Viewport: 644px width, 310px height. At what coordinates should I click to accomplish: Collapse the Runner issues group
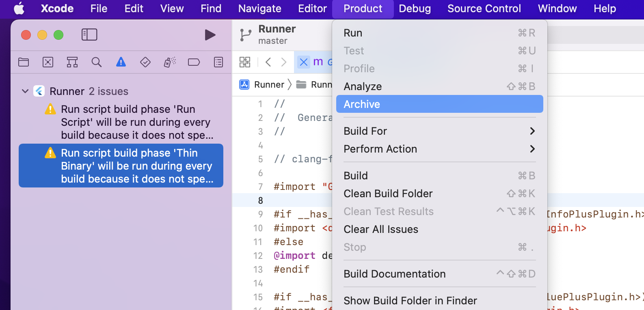coord(25,91)
